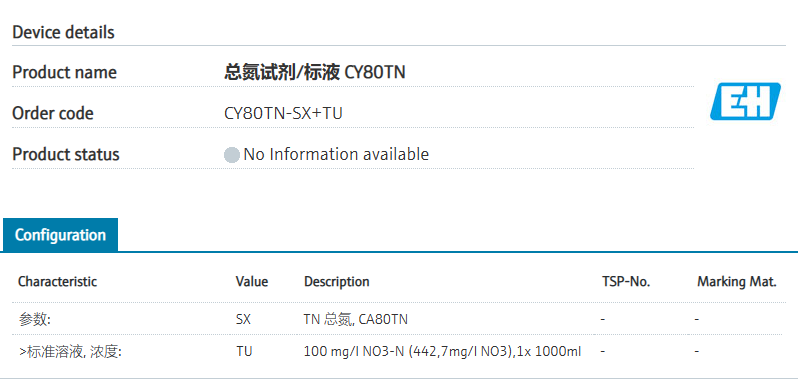The image size is (798, 379).
Task: Click the No Information available status text
Action: [336, 154]
